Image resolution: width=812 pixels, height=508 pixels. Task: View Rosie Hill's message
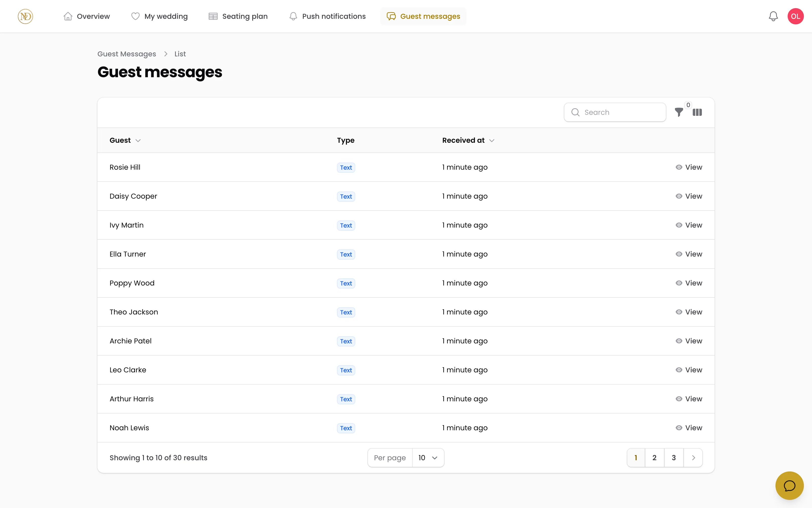688,167
